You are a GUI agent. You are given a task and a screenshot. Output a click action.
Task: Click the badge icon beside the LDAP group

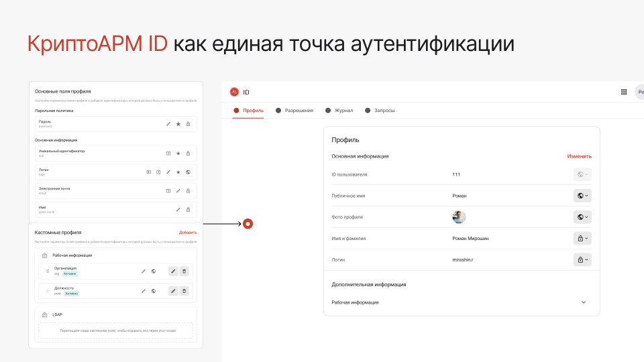45,315
